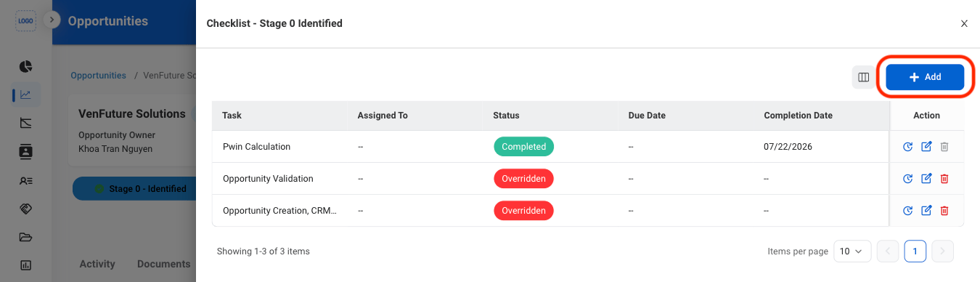Click the Completed status badge
The height and width of the screenshot is (282, 980).
[x=523, y=147]
